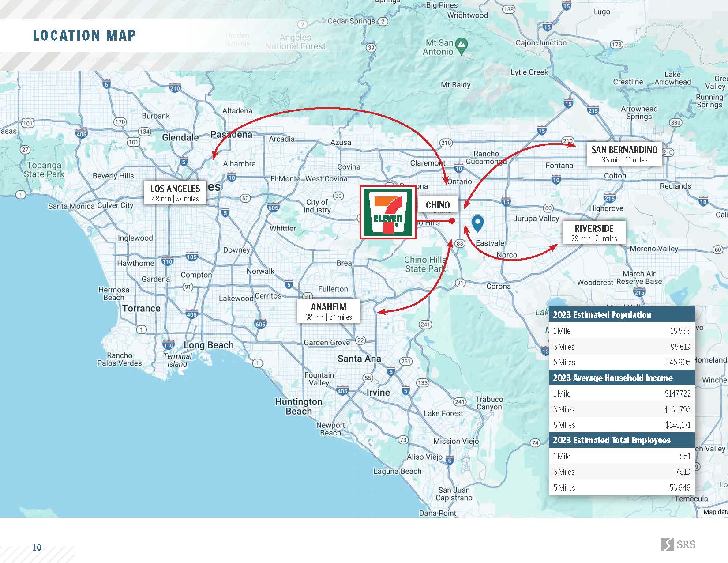728x563 pixels.
Task: Click the income value $147,722
Action: point(678,393)
